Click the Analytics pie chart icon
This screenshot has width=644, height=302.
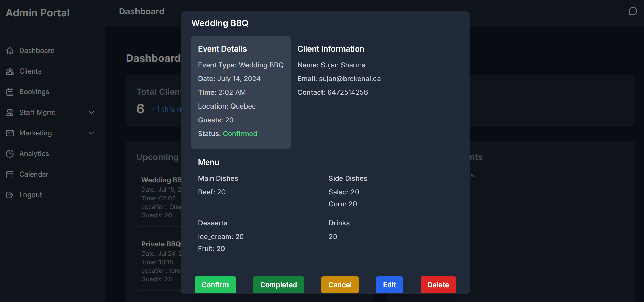point(10,154)
